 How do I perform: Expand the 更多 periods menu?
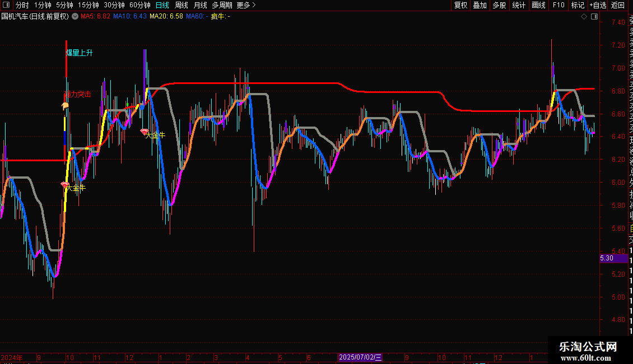(x=246, y=5)
